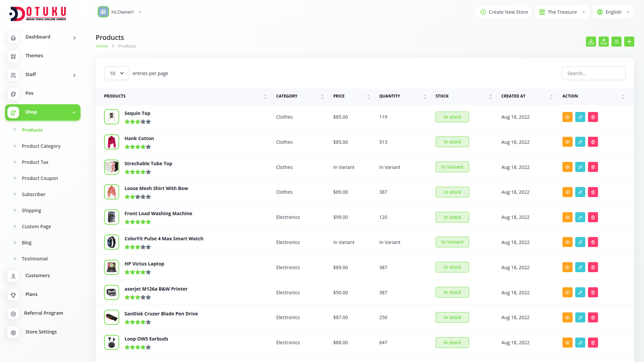Click the Dashboard home icon
644x362 pixels.
coord(13,38)
